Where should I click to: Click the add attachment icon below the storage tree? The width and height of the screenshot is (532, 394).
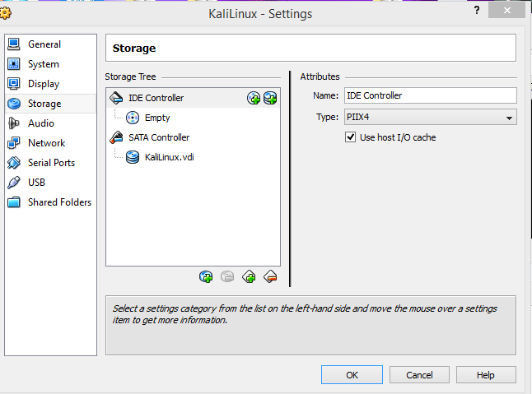(x=206, y=276)
